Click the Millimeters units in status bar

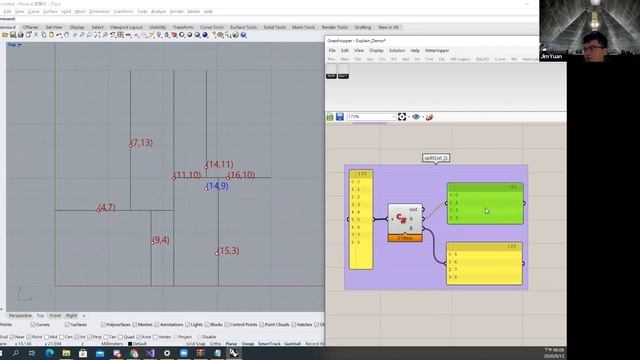(x=112, y=344)
